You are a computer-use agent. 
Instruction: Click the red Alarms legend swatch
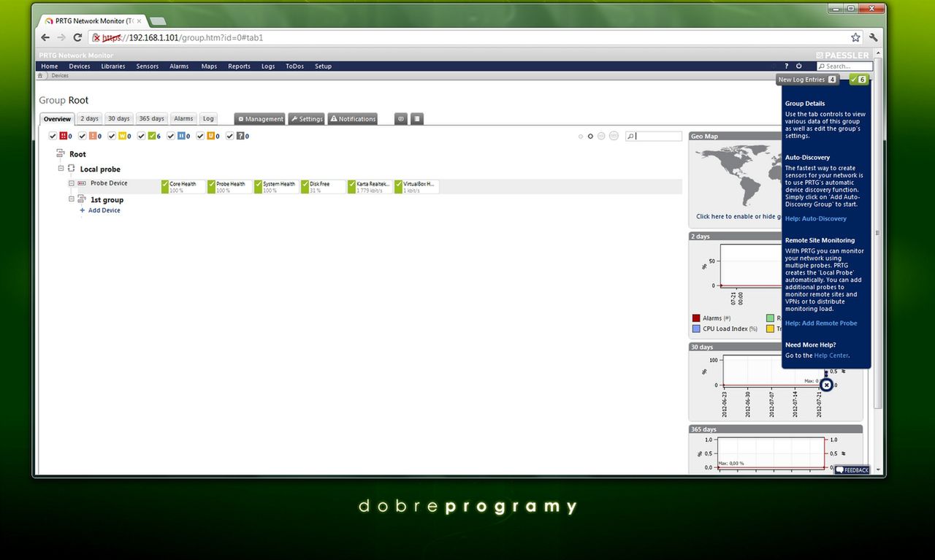click(x=696, y=318)
